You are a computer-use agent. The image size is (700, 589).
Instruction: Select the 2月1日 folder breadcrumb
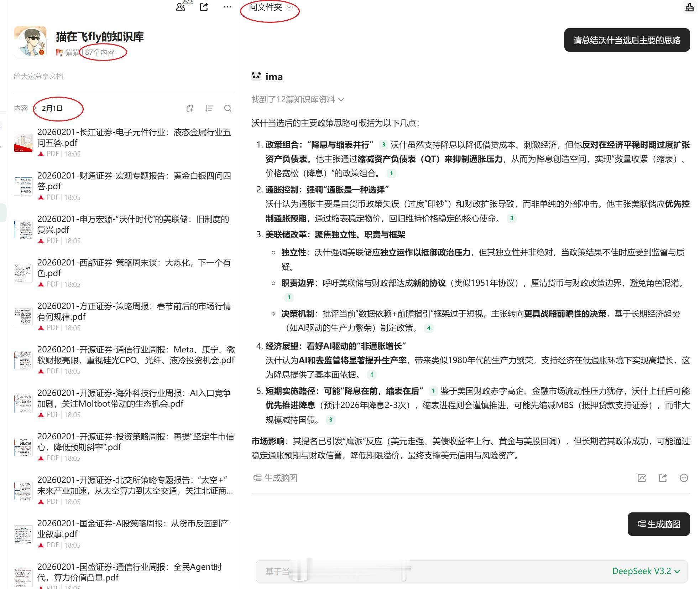[52, 108]
